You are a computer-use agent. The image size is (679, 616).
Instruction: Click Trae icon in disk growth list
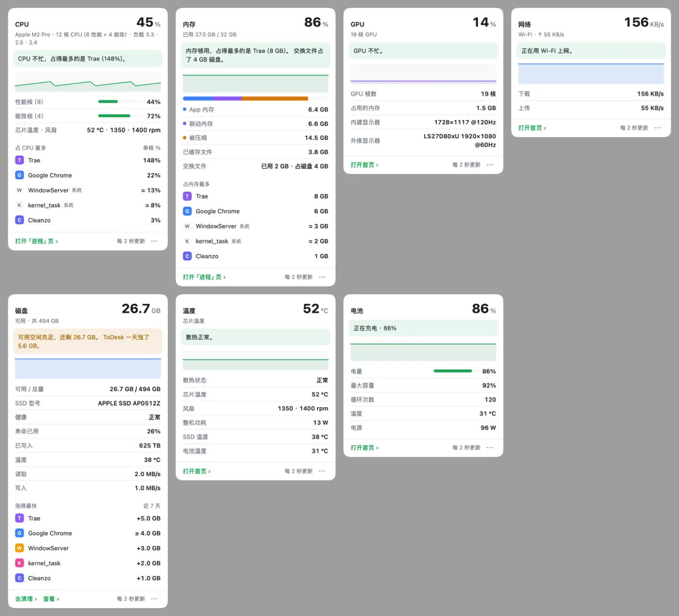pos(19,519)
